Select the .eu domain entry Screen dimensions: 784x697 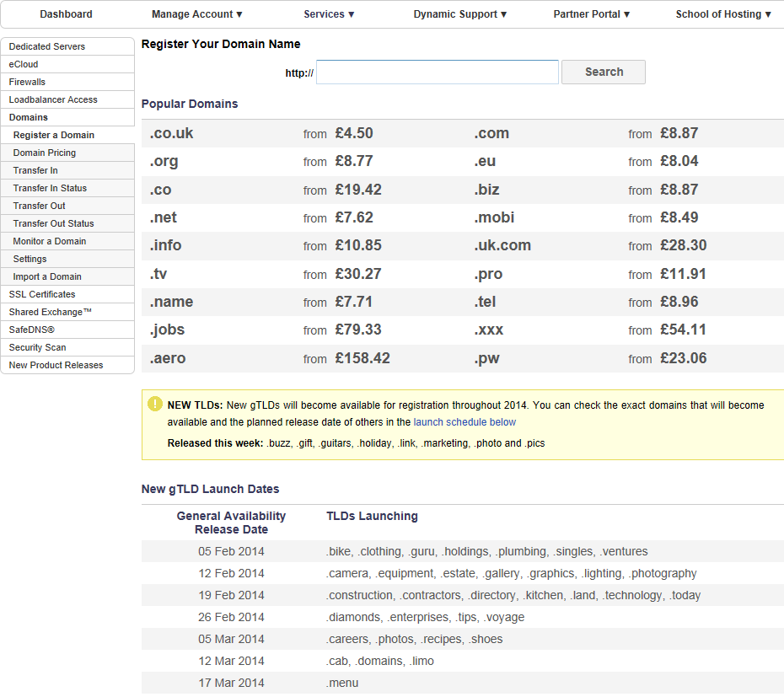[x=485, y=162]
